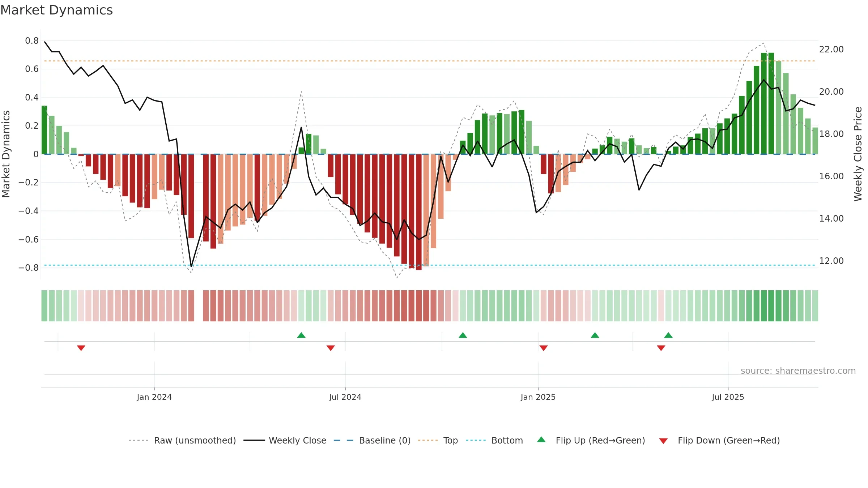Click the Jan 2024 x-axis label
Image resolution: width=868 pixels, height=488 pixels.
[x=154, y=397]
